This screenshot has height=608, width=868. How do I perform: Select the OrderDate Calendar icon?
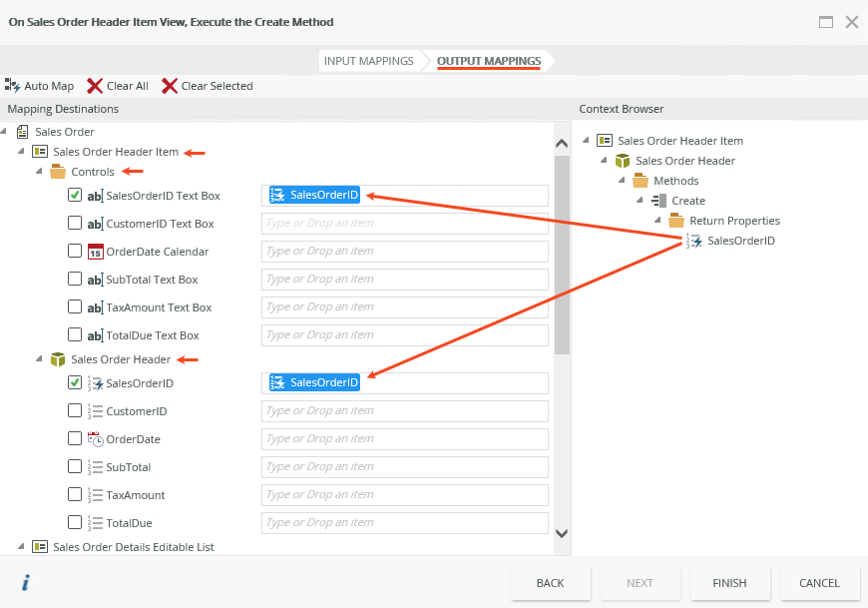[x=95, y=252]
